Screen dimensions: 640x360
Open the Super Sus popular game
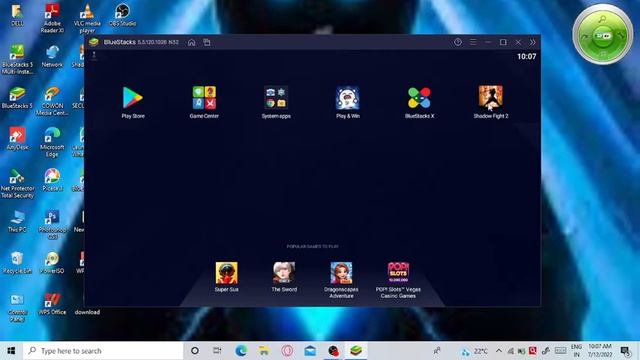click(227, 273)
